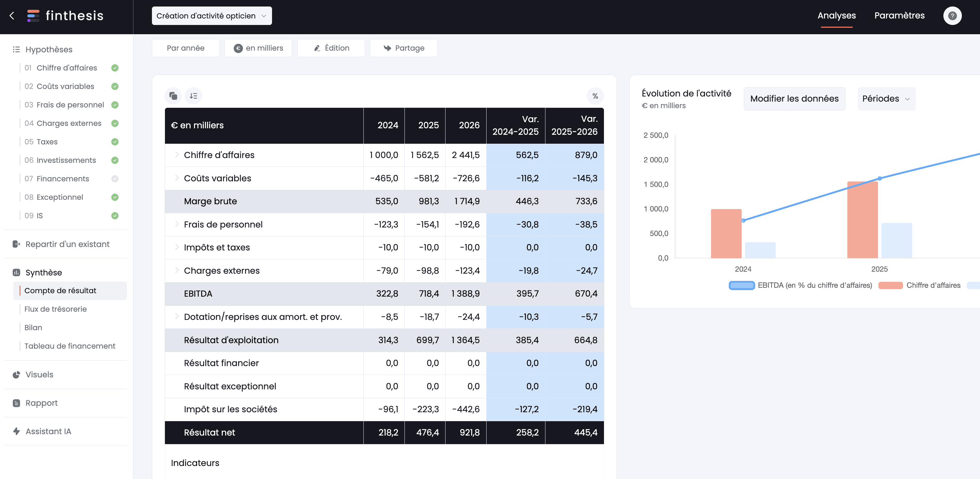
Task: Click the Repartir d'un existant icon
Action: click(16, 244)
